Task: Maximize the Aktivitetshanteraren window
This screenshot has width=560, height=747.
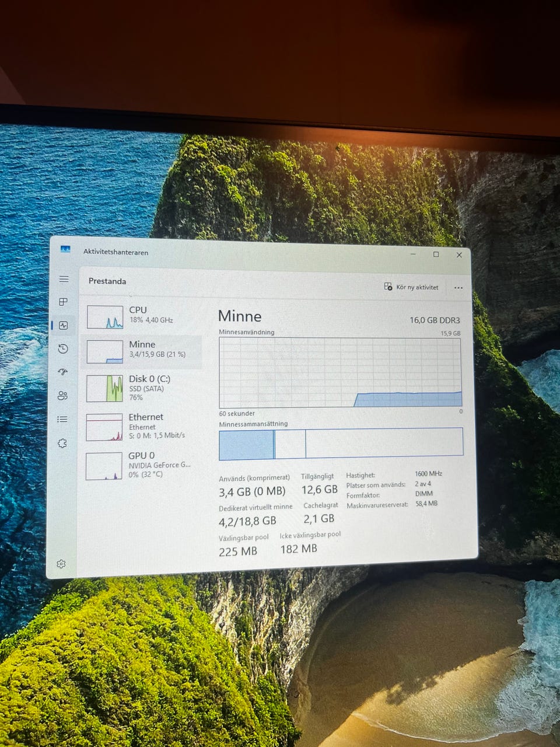Action: (x=436, y=254)
